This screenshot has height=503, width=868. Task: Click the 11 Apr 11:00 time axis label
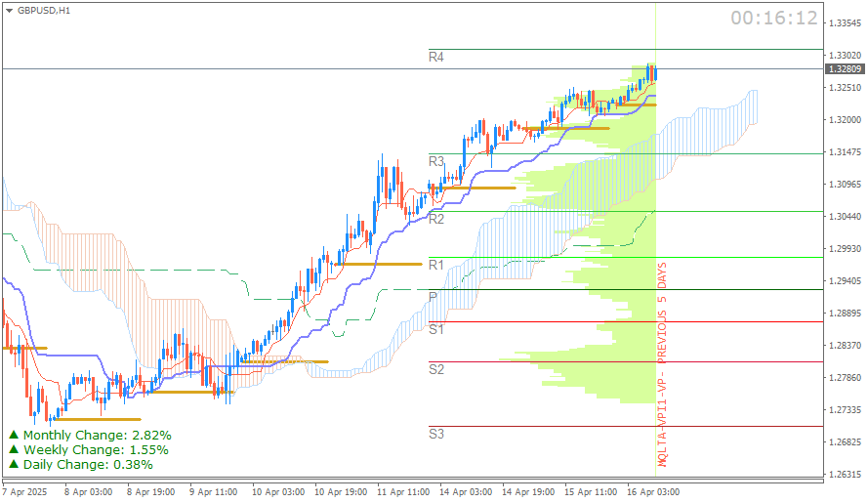click(403, 492)
